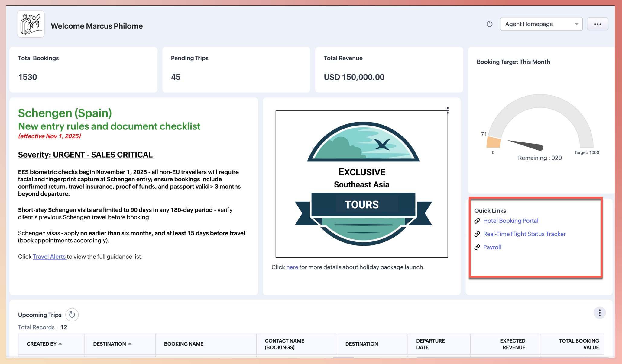Image resolution: width=622 pixels, height=364 pixels.
Task: Click the luggage and airplane logo icon
Action: pos(31,24)
